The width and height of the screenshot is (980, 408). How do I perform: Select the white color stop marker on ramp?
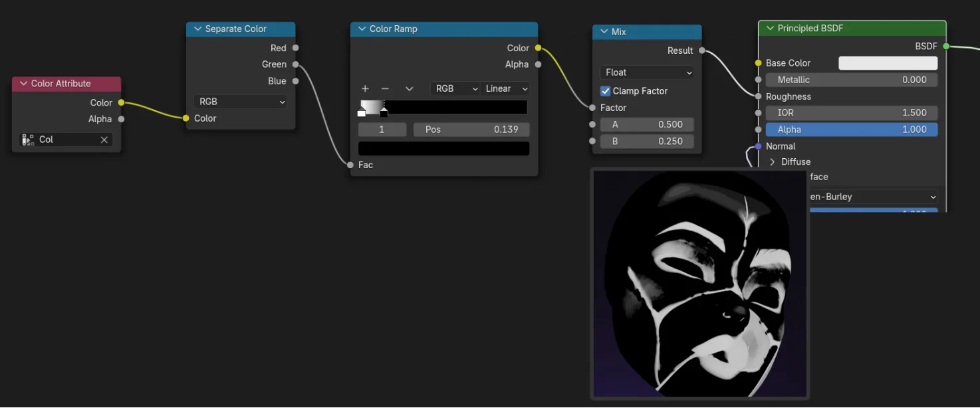click(361, 113)
